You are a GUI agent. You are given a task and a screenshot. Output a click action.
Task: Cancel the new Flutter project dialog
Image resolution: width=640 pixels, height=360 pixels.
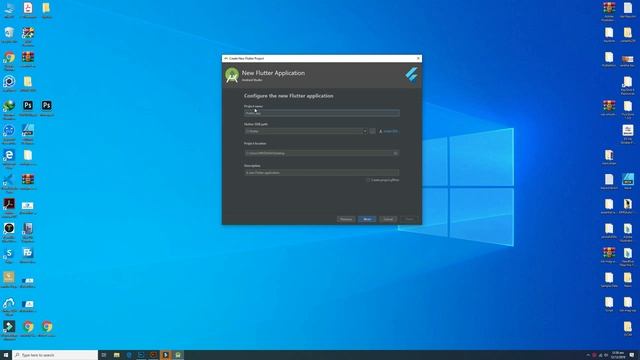pos(388,219)
